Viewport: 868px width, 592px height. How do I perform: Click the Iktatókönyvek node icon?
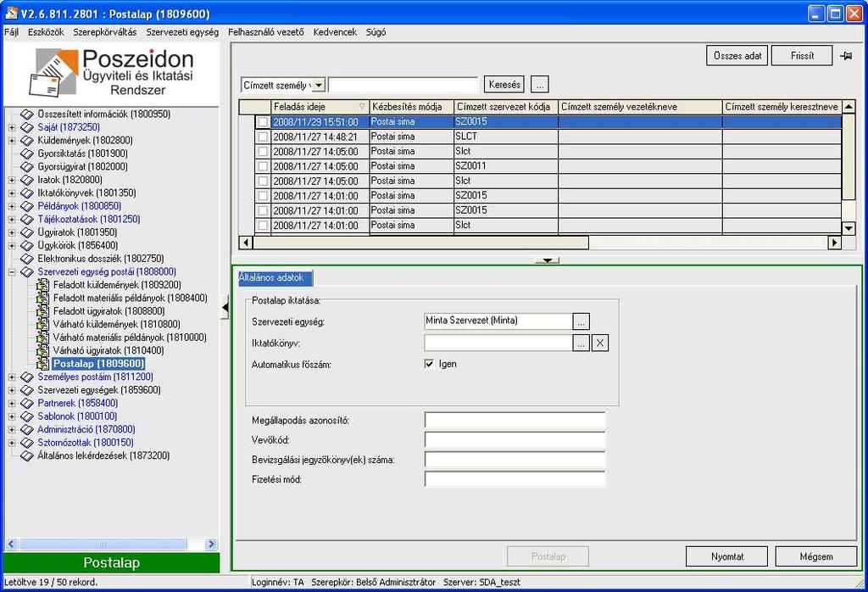click(27, 193)
